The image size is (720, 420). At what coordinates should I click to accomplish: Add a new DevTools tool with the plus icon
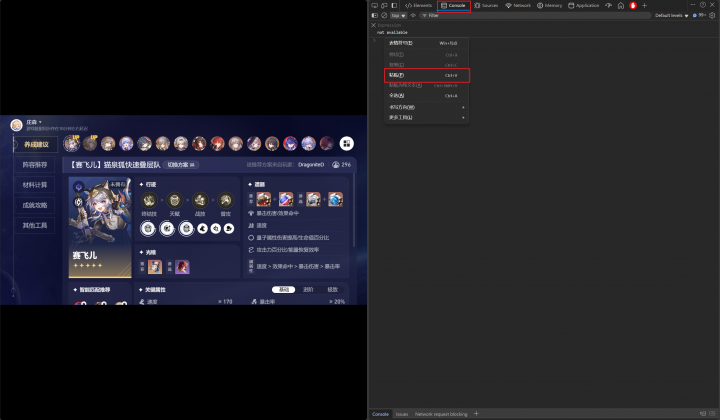(644, 6)
